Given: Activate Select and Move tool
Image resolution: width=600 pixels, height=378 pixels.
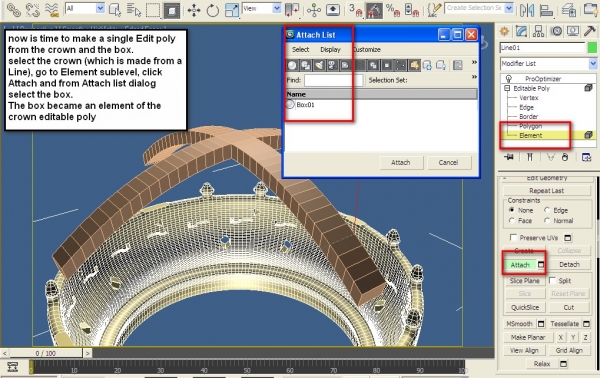Looking at the screenshot, I should [x=194, y=10].
